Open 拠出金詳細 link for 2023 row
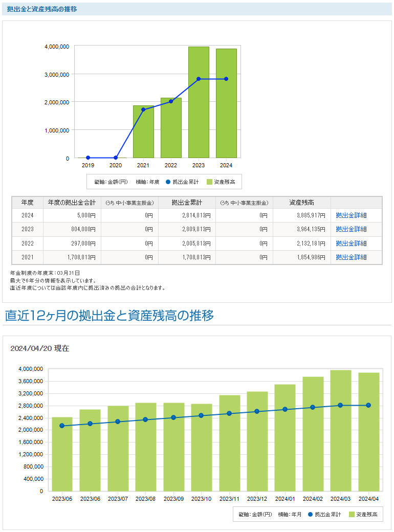 tap(351, 229)
